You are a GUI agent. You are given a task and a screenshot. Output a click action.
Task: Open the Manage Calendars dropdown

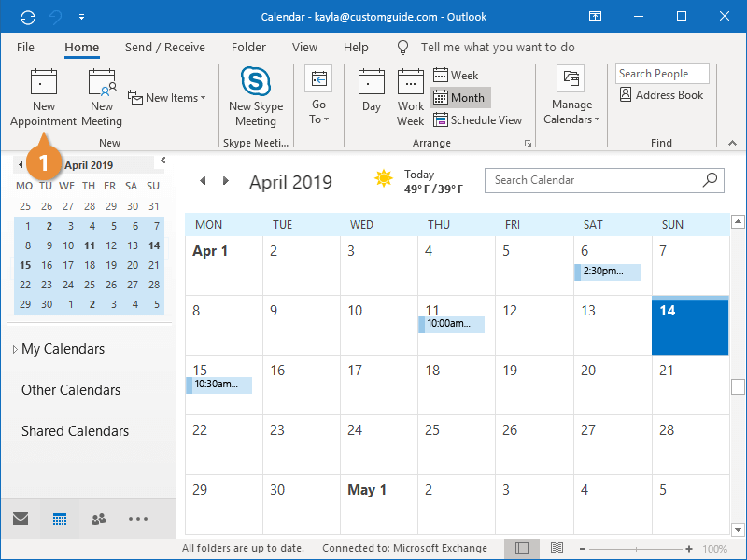(571, 97)
